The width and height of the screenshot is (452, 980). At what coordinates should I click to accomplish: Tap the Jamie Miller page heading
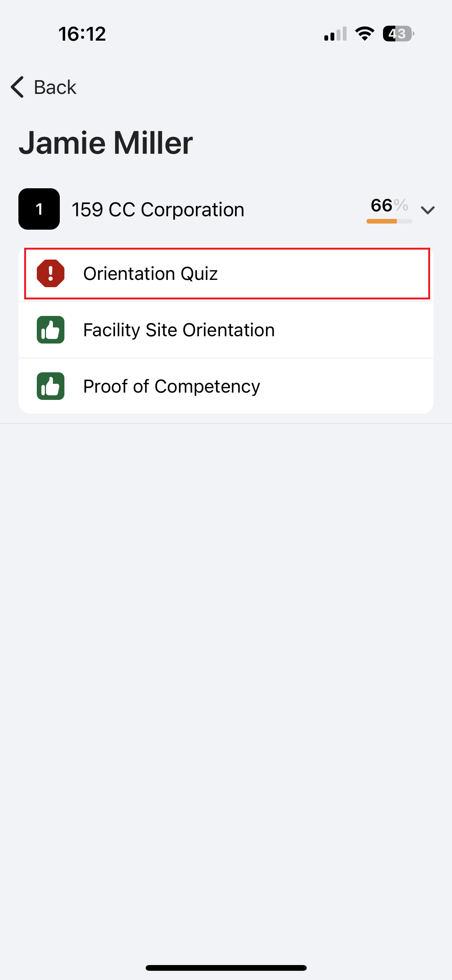pyautogui.click(x=106, y=143)
